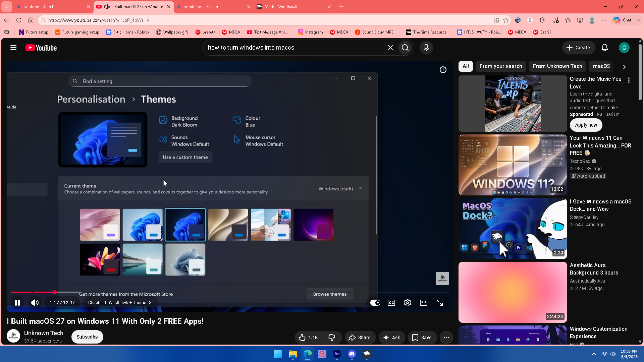This screenshot has width=644, height=362.
Task: Show hidden system tray icons
Action: coord(594,354)
